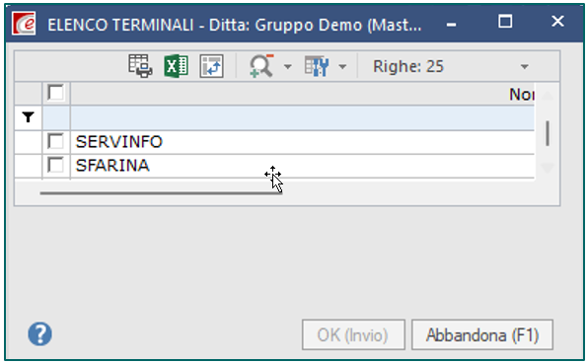Tick the SFARINA checkbox
The height and width of the screenshot is (364, 588).
[x=55, y=165]
